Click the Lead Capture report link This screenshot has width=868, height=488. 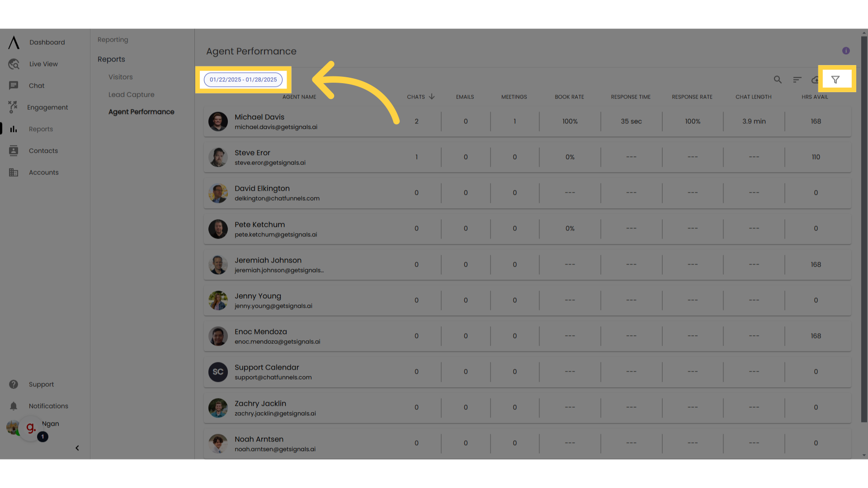(131, 94)
